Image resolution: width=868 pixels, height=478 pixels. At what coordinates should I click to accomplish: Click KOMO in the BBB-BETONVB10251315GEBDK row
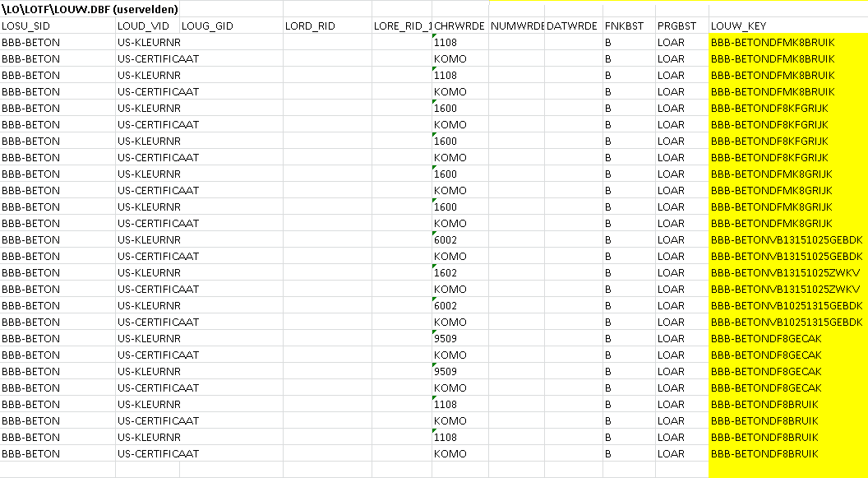click(x=460, y=322)
